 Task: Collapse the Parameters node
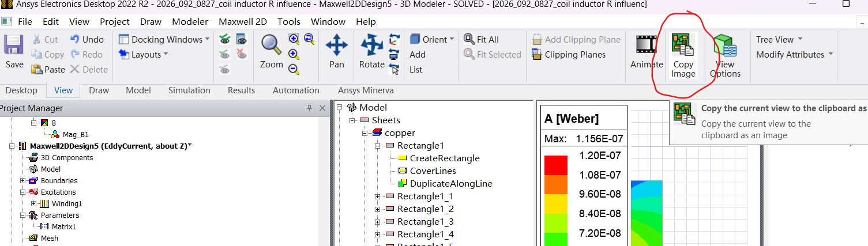tap(23, 215)
